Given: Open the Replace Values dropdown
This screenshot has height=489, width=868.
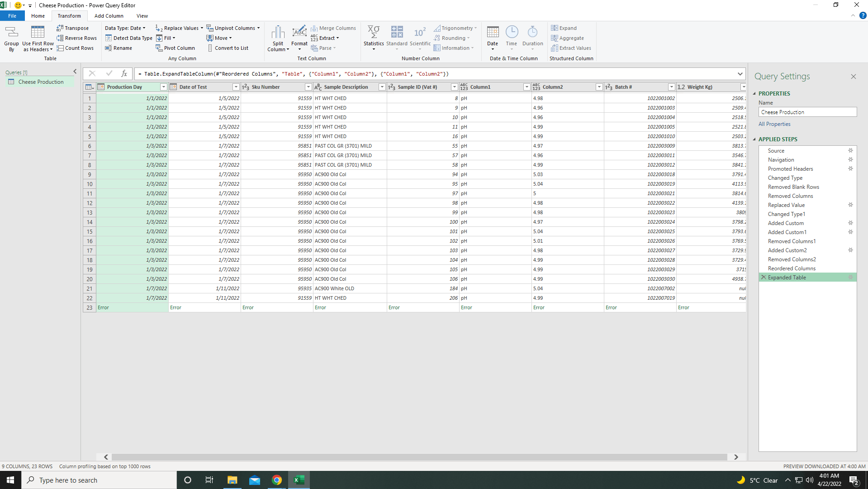Looking at the screenshot, I should 202,28.
